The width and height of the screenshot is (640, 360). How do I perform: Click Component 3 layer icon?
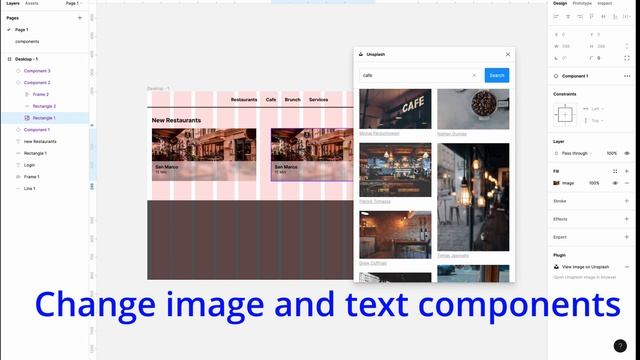coord(18,71)
